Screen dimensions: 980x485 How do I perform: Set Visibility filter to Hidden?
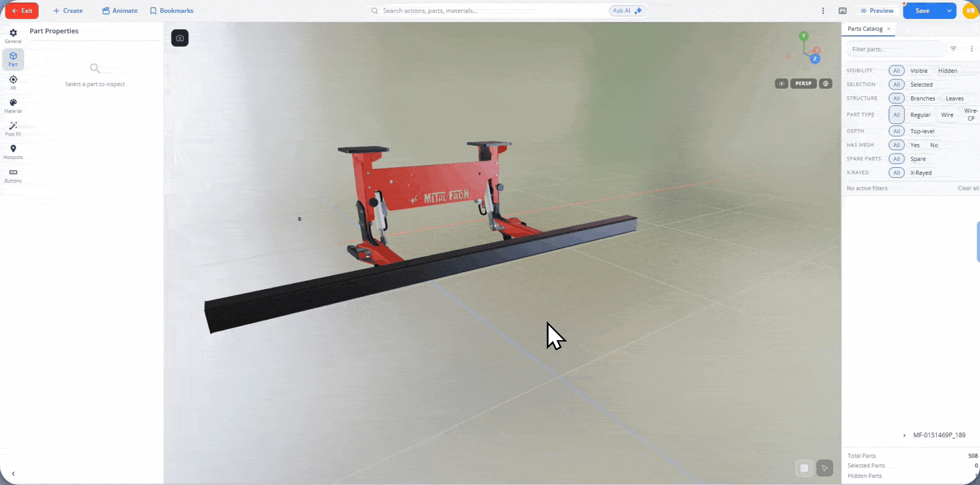click(x=948, y=71)
